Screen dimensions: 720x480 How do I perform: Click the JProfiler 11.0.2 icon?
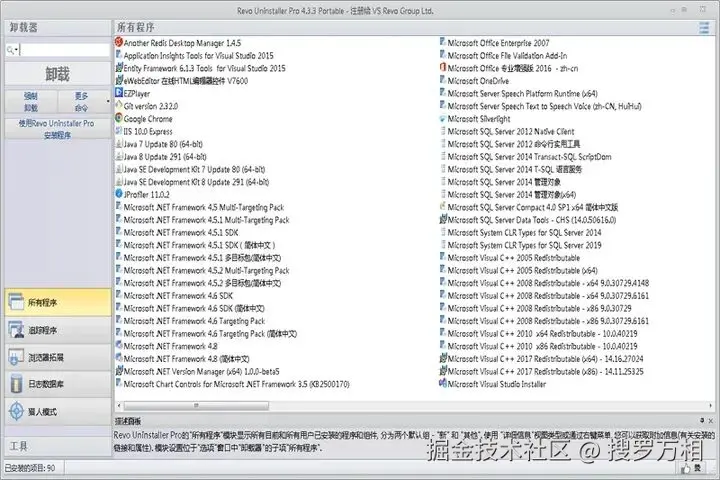click(119, 194)
